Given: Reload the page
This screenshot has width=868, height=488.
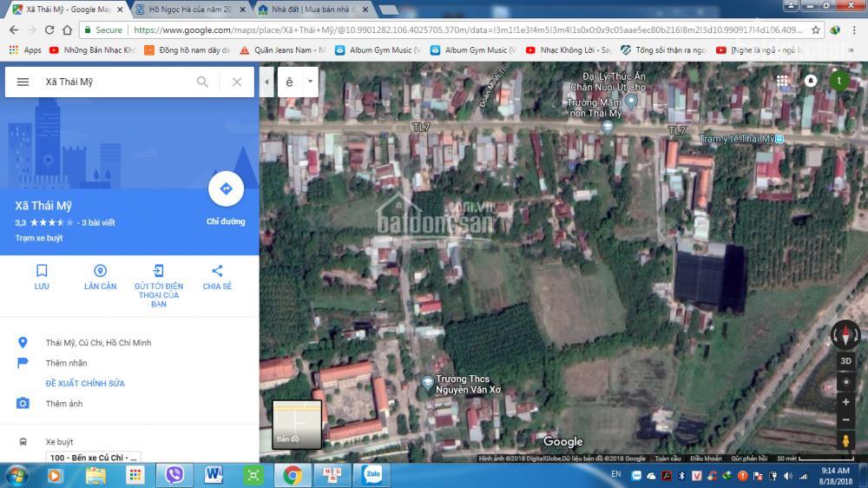Looking at the screenshot, I should click(x=49, y=30).
